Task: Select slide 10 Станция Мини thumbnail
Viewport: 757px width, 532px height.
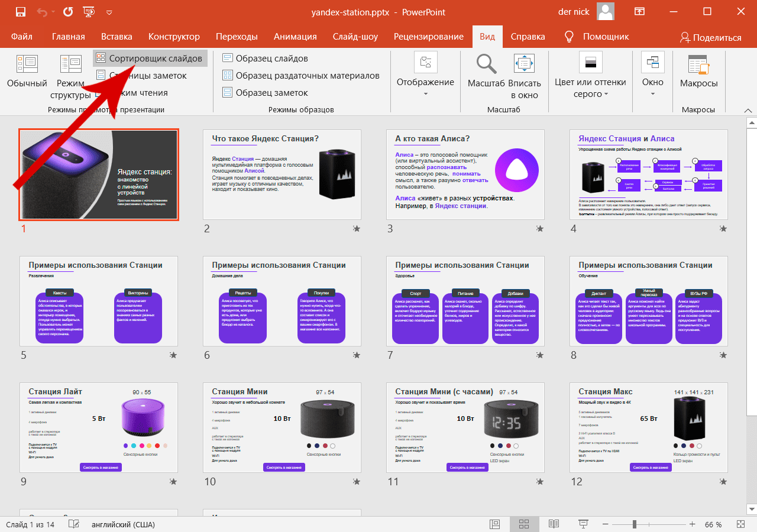Action: pos(282,428)
